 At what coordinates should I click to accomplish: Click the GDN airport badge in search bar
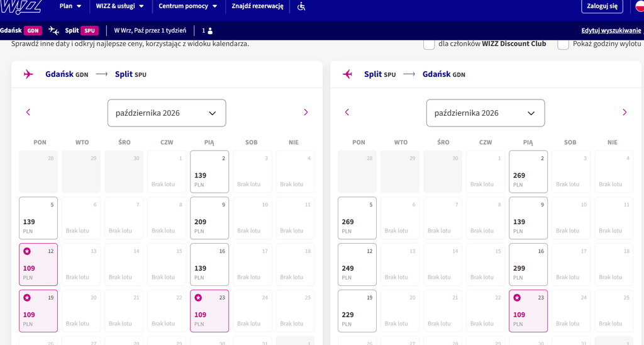33,31
